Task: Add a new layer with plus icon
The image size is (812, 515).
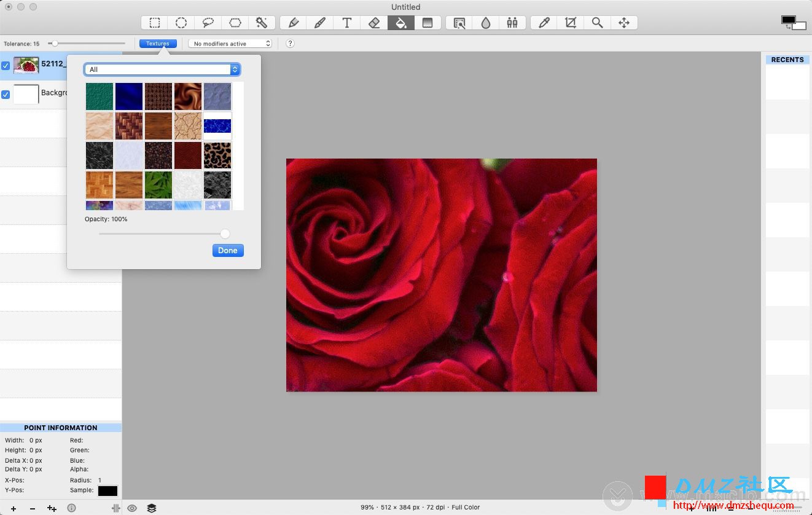Action: pyautogui.click(x=14, y=508)
